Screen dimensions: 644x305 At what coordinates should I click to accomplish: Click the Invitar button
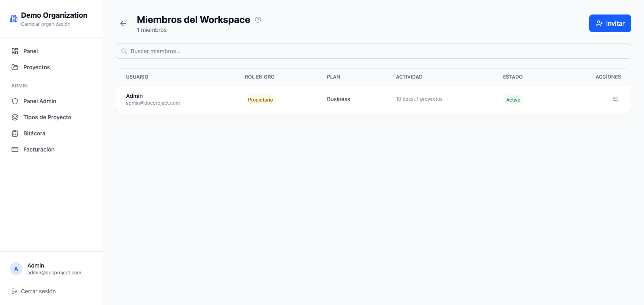pyautogui.click(x=610, y=23)
